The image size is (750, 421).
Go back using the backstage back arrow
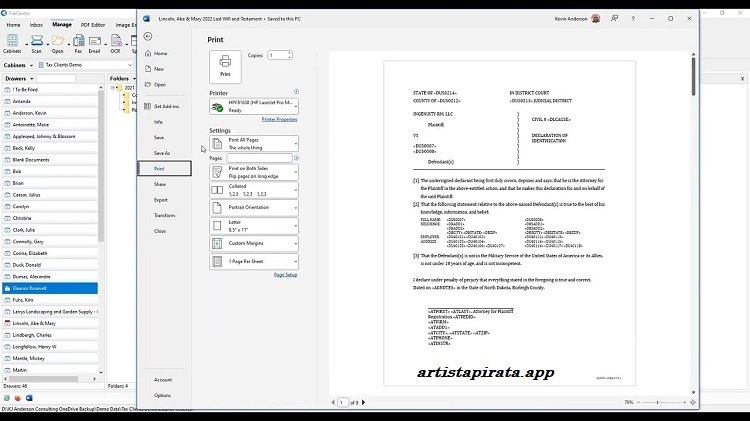(x=148, y=36)
